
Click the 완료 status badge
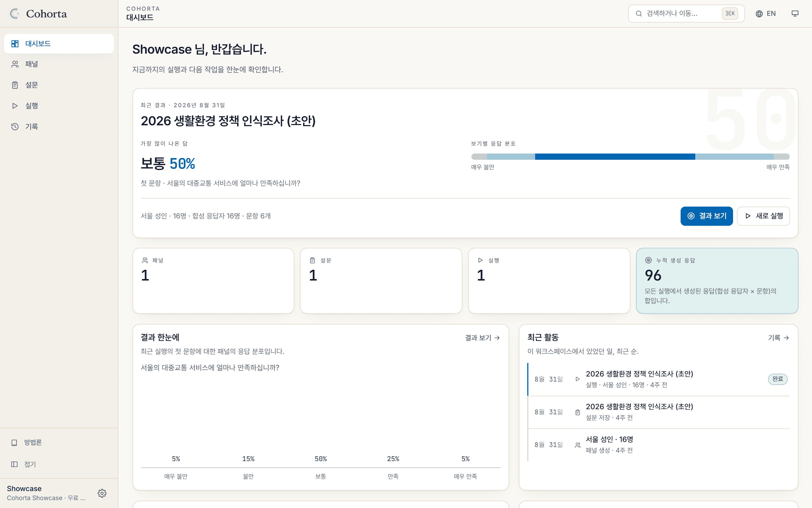777,379
